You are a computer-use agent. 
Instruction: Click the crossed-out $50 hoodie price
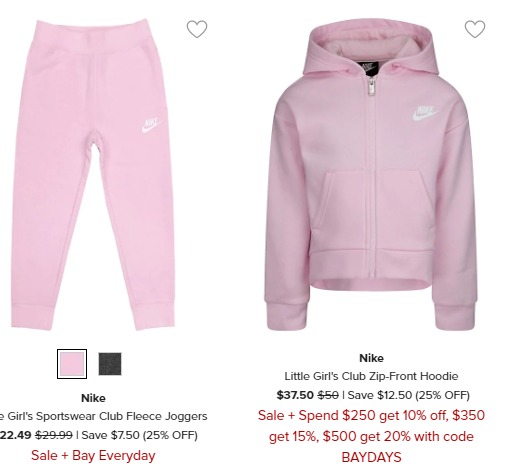328,395
